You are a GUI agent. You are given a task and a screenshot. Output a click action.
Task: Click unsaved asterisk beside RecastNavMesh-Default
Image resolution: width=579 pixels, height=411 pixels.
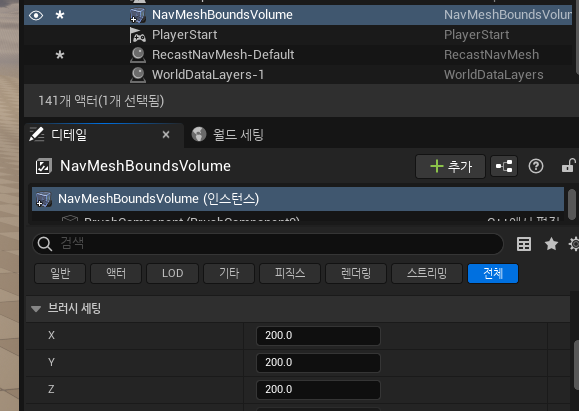pyautogui.click(x=59, y=55)
